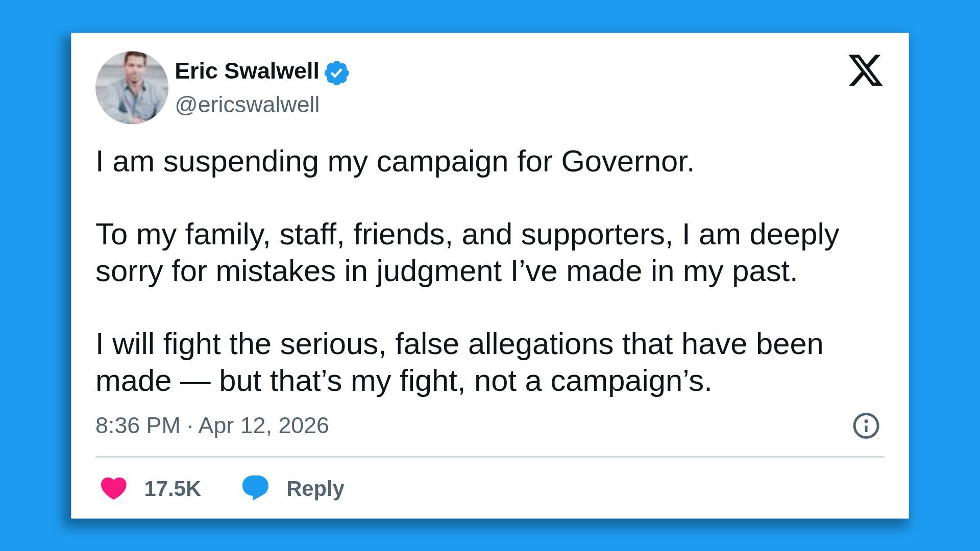Click the X logo icon
The image size is (980, 551).
coord(865,71)
